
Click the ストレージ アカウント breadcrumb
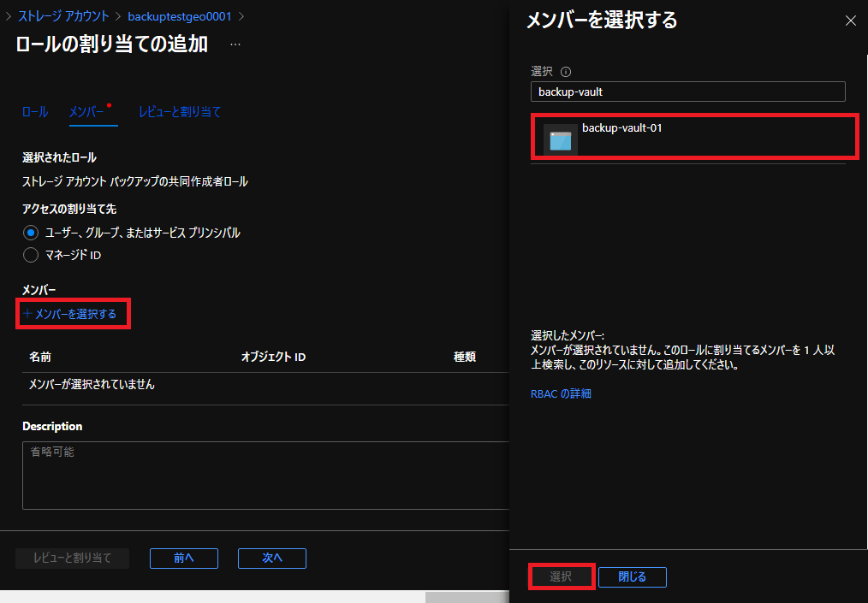click(63, 16)
